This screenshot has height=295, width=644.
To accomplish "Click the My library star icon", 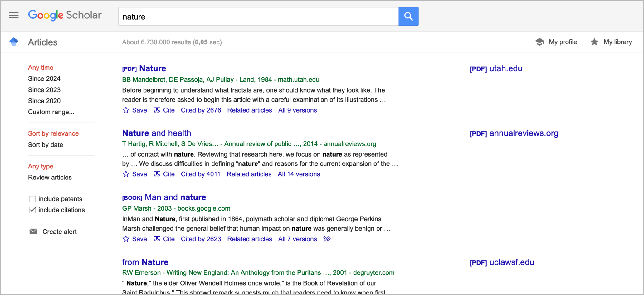I will (x=594, y=42).
